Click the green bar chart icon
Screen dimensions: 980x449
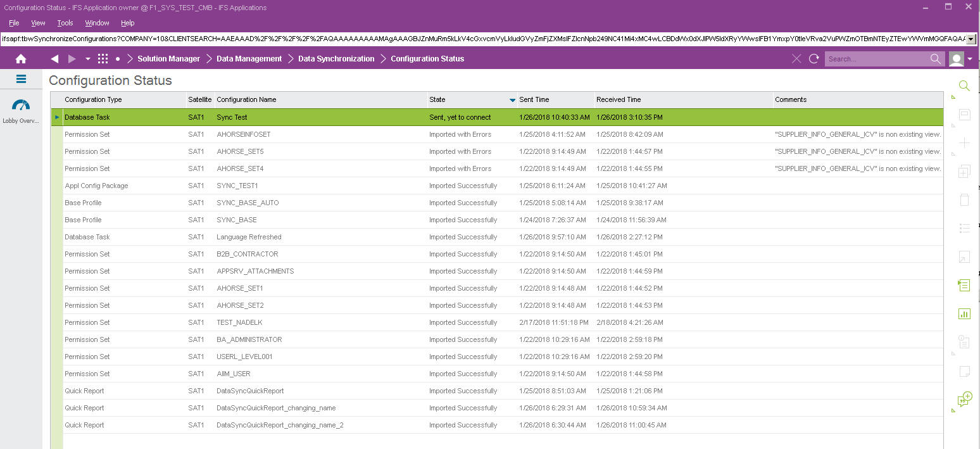(964, 313)
